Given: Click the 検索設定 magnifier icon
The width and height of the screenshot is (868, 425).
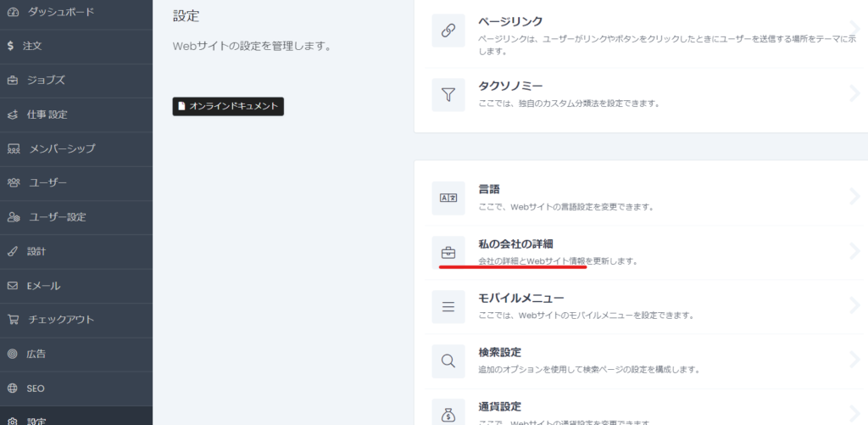Looking at the screenshot, I should 448,361.
